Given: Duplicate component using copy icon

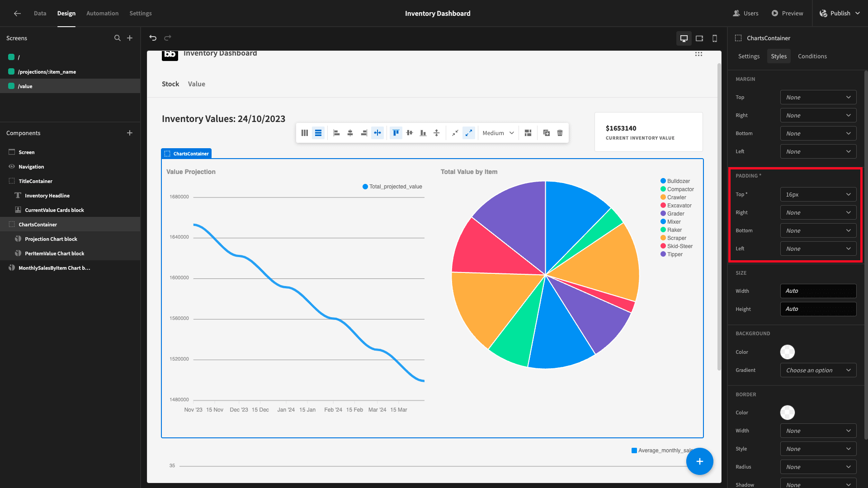Looking at the screenshot, I should [x=546, y=133].
